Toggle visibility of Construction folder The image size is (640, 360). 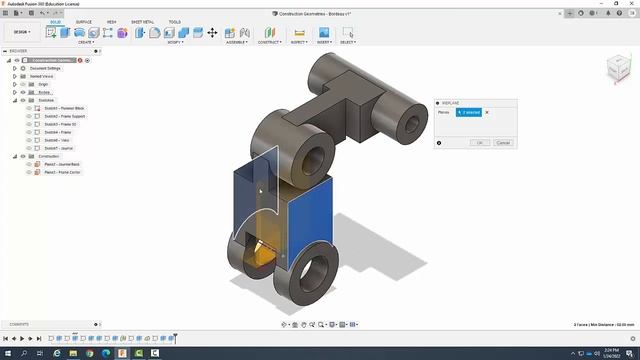[x=23, y=156]
